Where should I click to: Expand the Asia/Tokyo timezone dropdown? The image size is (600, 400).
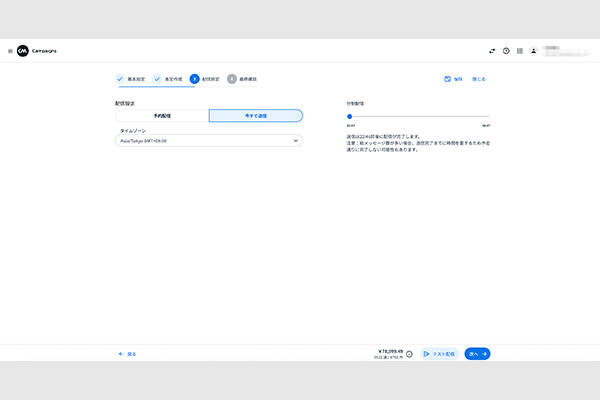208,141
